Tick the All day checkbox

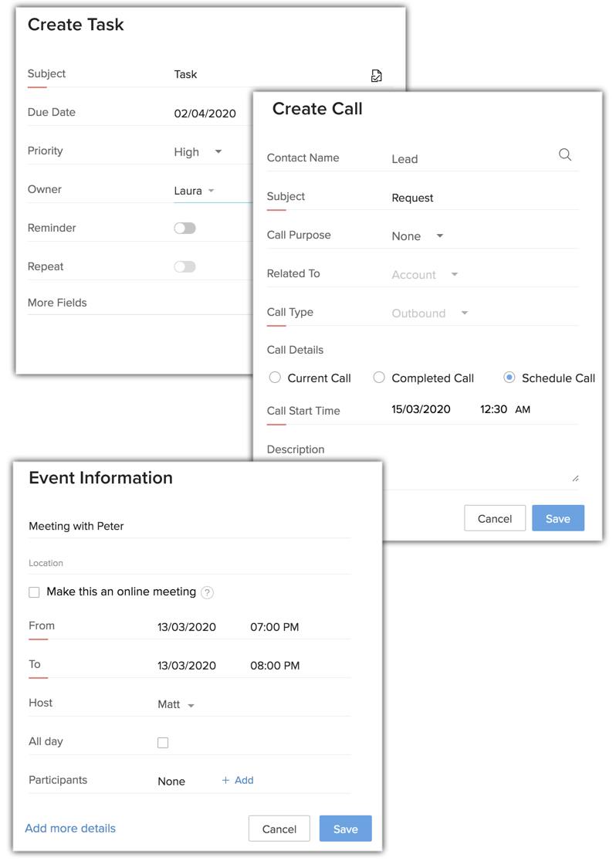point(163,743)
